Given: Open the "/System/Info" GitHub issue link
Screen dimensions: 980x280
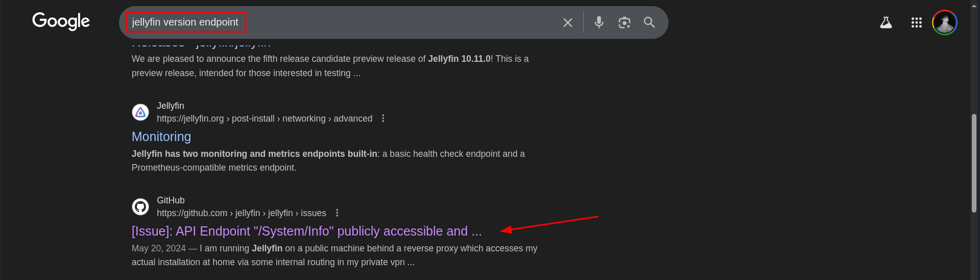Looking at the screenshot, I should coord(306,231).
